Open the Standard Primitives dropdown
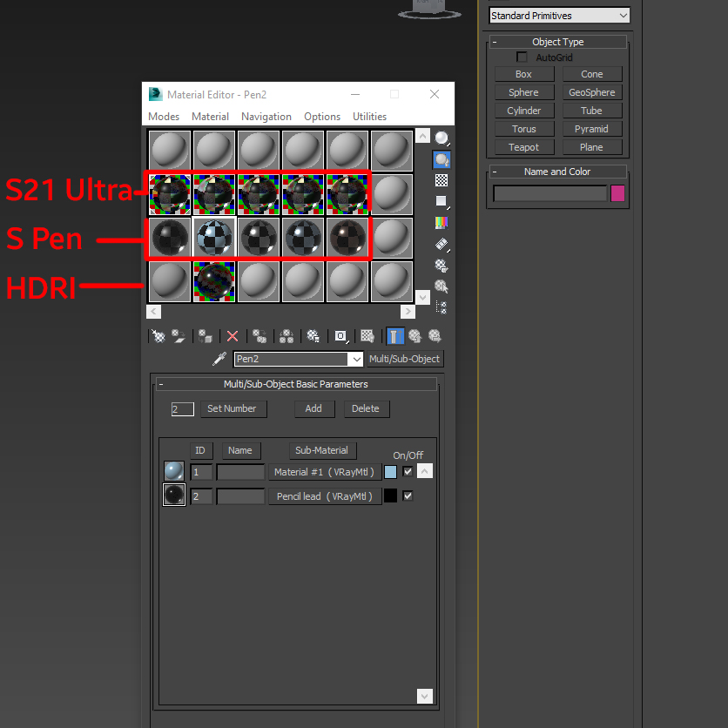Image resolution: width=728 pixels, height=728 pixels. point(559,16)
